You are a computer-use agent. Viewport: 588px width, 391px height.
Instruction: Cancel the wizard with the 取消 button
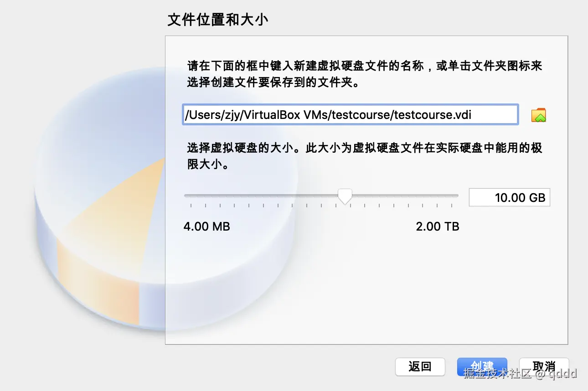point(544,366)
